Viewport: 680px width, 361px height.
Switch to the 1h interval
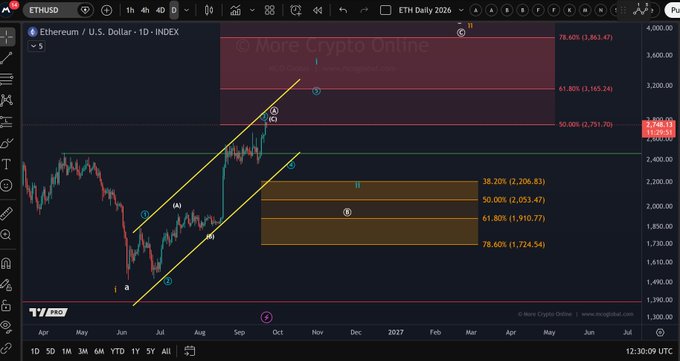[130, 10]
